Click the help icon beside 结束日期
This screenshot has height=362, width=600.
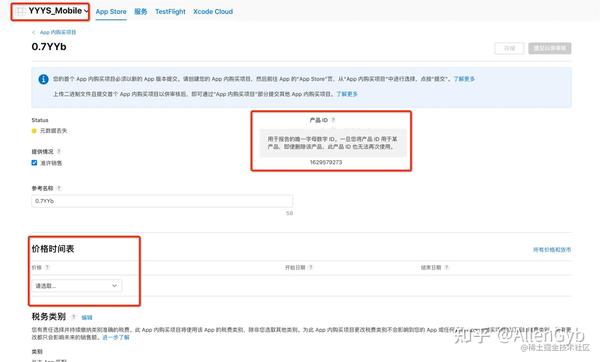[x=446, y=267]
